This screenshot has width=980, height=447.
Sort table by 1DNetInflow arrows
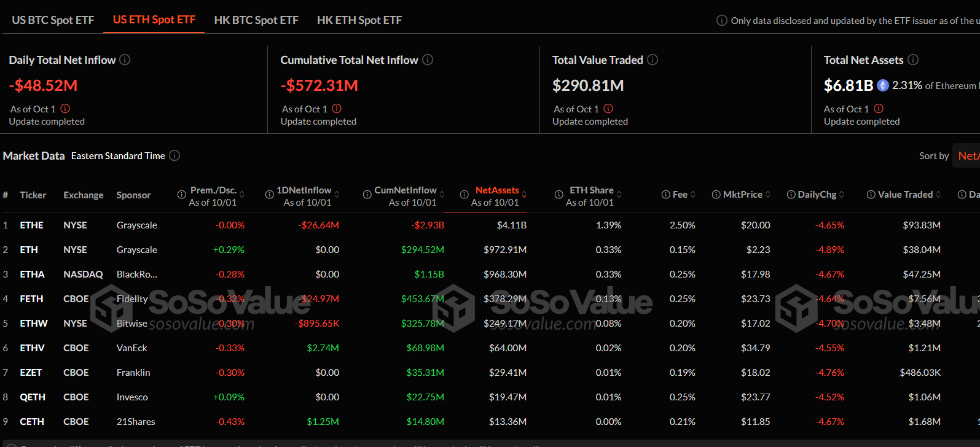[337, 195]
